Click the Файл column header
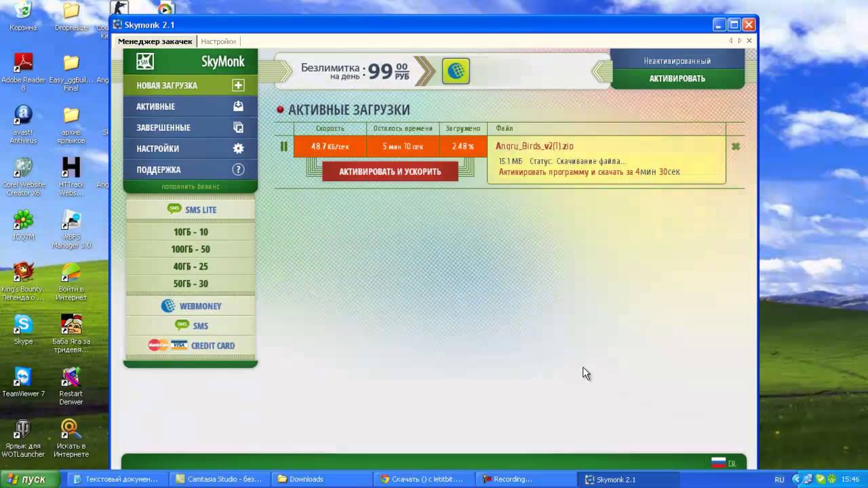Image resolution: width=868 pixels, height=488 pixels. [x=505, y=128]
